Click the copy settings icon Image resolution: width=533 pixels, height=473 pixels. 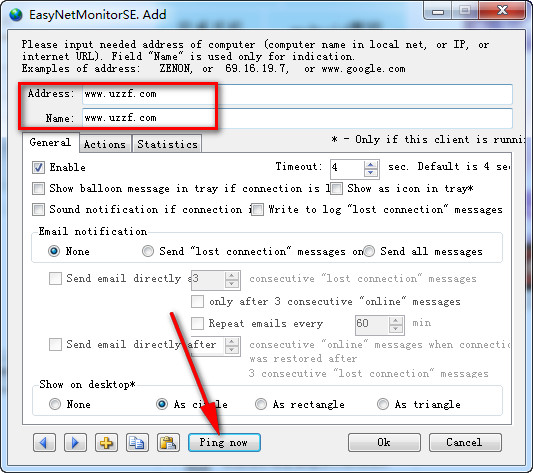(137, 442)
